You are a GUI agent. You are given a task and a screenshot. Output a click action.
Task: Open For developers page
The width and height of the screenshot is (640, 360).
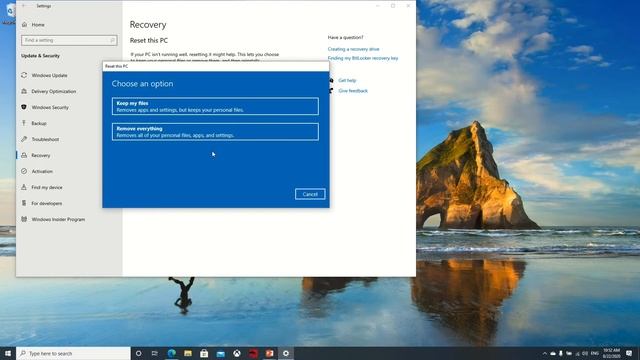click(47, 203)
